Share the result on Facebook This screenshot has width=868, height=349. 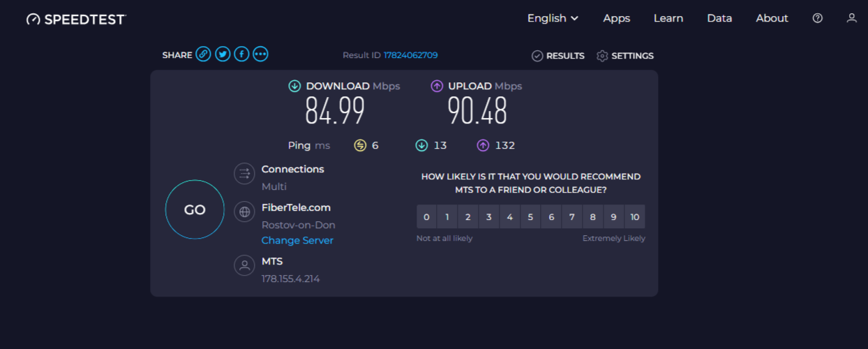[241, 54]
